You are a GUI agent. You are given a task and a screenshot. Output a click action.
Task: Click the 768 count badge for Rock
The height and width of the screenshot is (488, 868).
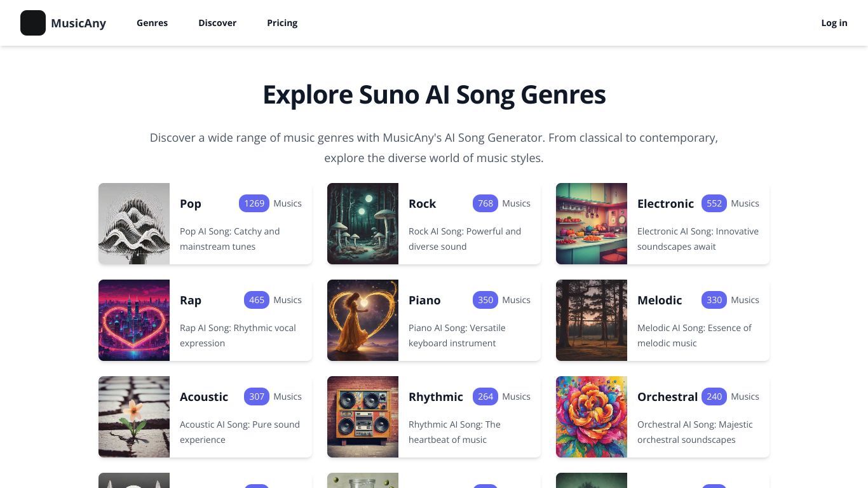(485, 203)
